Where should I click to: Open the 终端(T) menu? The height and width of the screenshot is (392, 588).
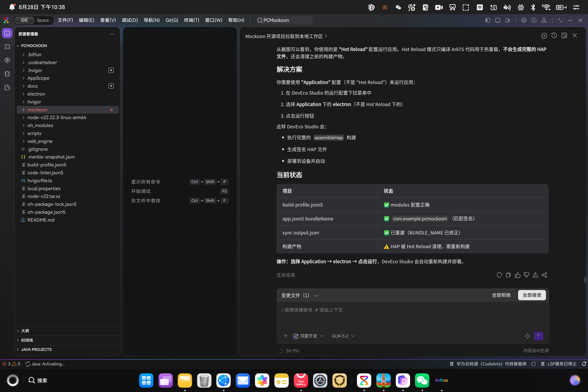[x=191, y=20]
